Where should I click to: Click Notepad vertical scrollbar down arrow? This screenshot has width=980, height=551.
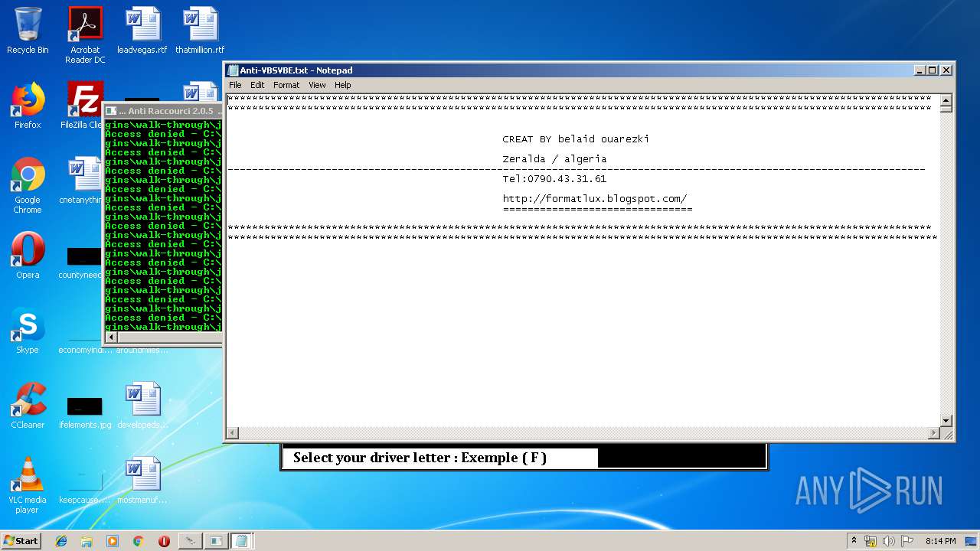click(946, 421)
